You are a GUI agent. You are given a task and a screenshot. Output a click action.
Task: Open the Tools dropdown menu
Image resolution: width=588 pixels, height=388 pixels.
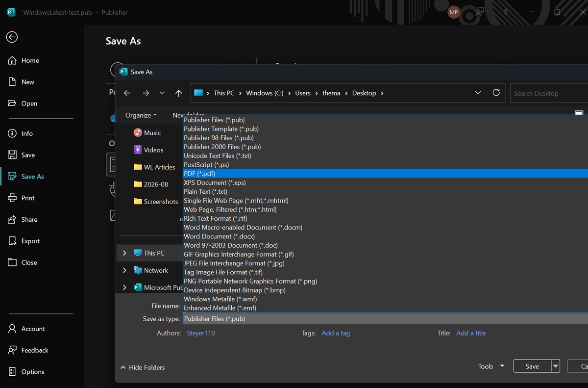coord(491,366)
